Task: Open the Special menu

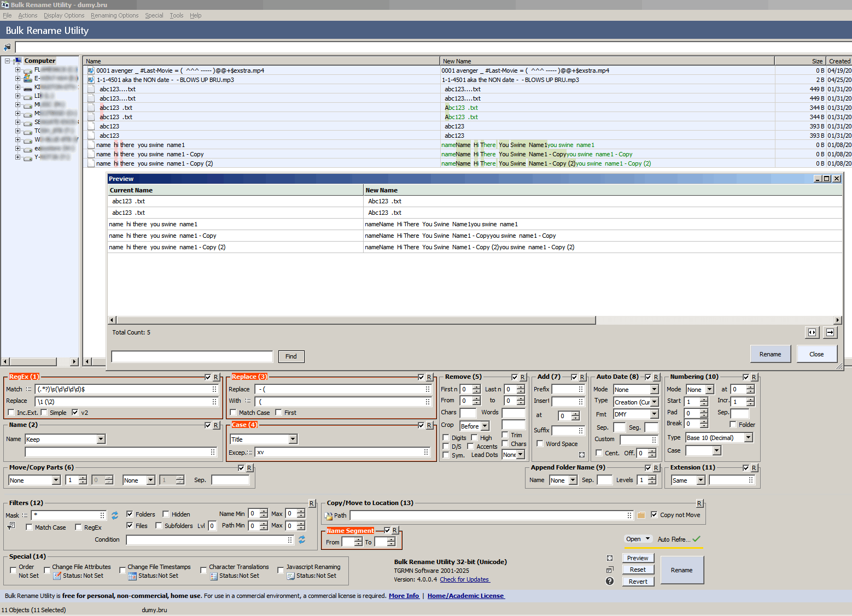Action: tap(154, 15)
